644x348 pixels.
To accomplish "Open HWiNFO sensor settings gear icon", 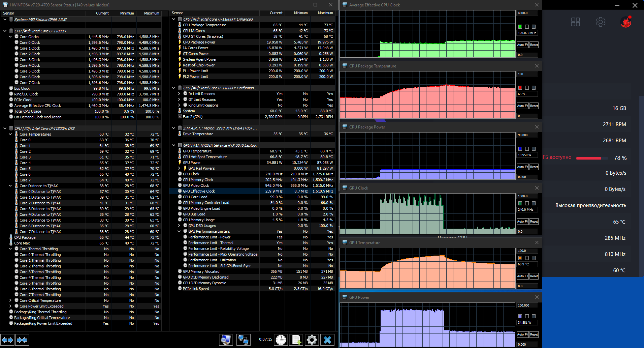I will coord(312,340).
